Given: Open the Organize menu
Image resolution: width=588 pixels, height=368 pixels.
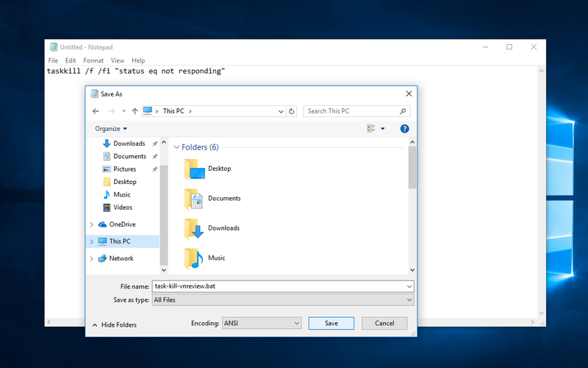Looking at the screenshot, I should (111, 129).
